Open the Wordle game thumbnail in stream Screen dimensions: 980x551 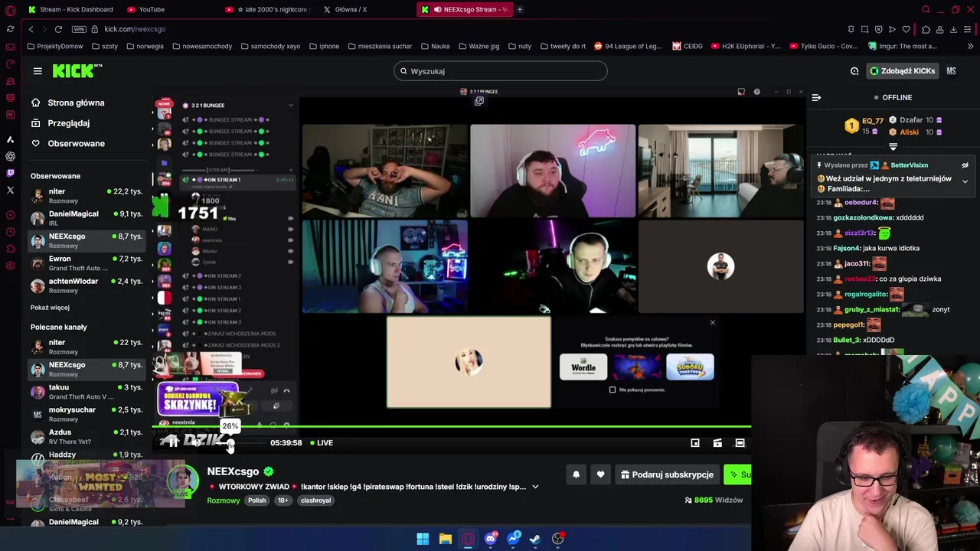pyautogui.click(x=583, y=367)
